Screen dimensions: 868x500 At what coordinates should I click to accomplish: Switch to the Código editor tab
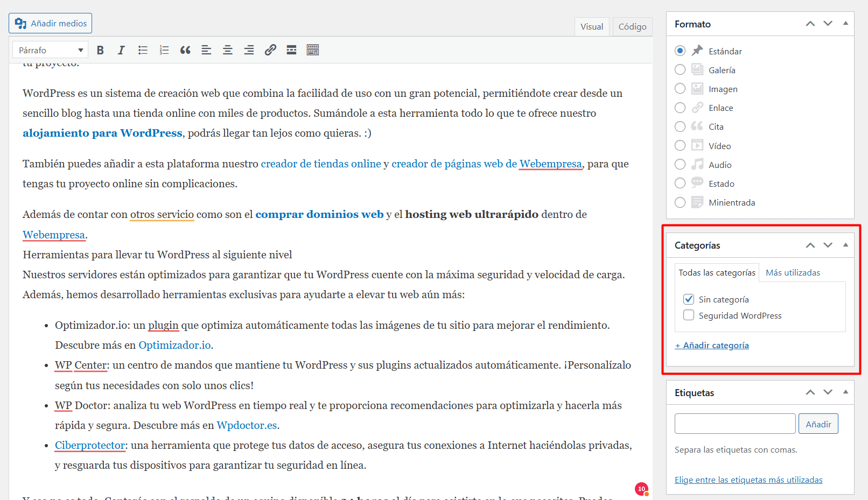pos(632,26)
